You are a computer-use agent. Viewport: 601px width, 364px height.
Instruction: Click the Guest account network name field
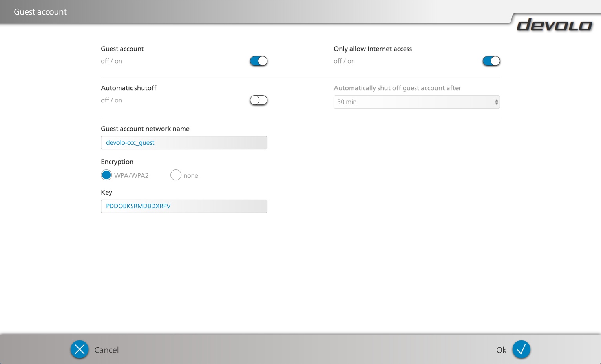click(x=184, y=143)
